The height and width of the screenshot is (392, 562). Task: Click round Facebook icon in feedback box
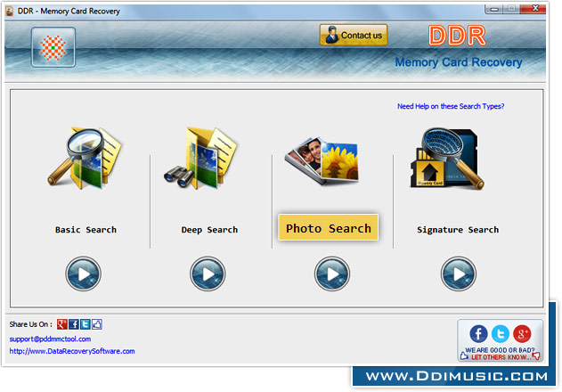click(x=478, y=333)
